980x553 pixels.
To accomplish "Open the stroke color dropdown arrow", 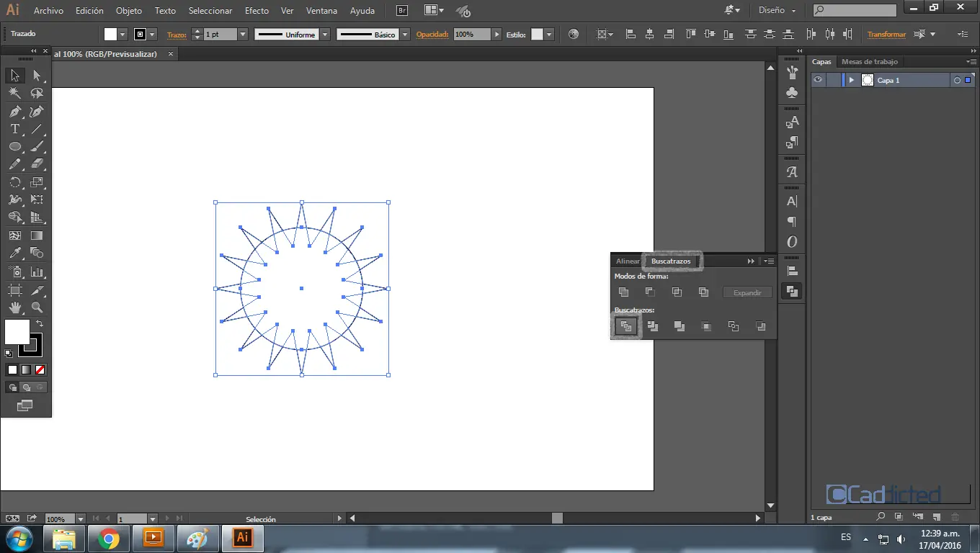I will pos(152,35).
